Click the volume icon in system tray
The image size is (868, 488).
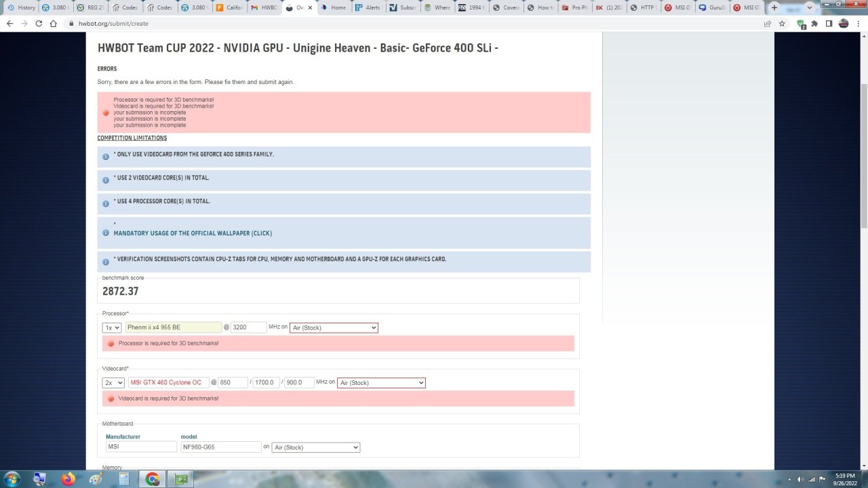pos(800,479)
